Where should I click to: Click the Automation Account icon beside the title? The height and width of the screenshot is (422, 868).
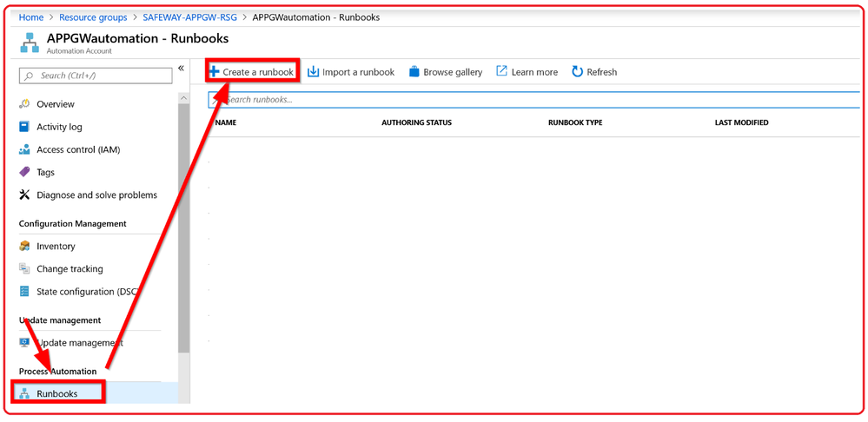[30, 43]
